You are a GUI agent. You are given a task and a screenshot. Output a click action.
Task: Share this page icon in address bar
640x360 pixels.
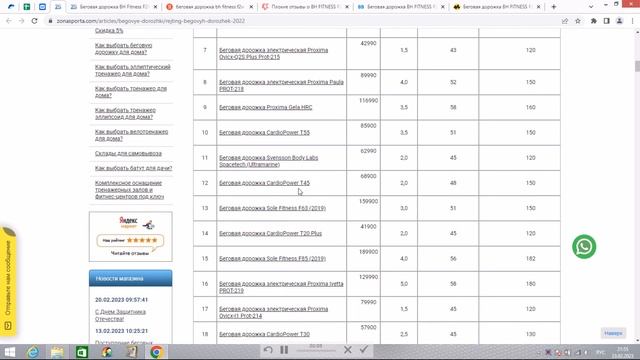click(565, 21)
